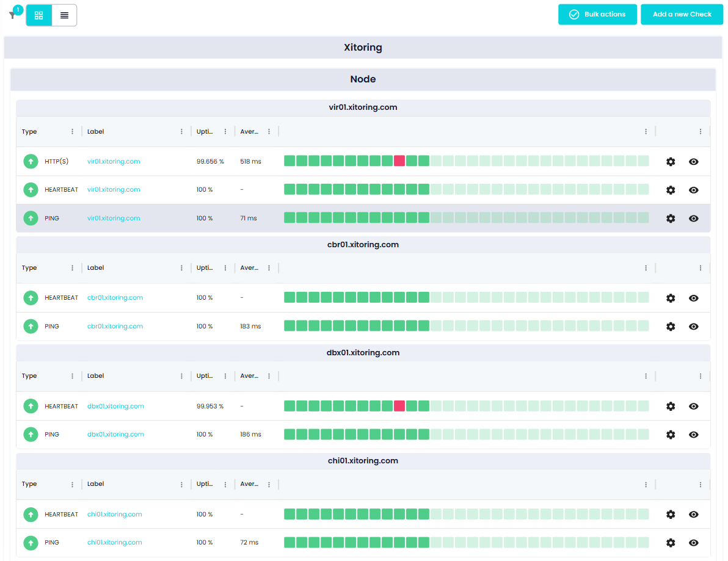Image resolution: width=728 pixels, height=561 pixels.
Task: Click up-status arrow icon for vir01 HTTP(S)
Action: tap(31, 162)
